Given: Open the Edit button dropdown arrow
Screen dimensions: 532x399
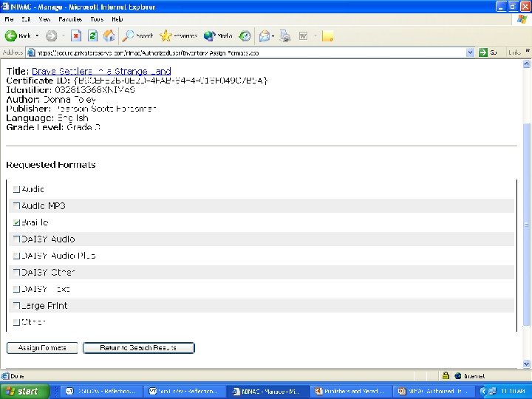Looking at the screenshot, I should tap(316, 35).
